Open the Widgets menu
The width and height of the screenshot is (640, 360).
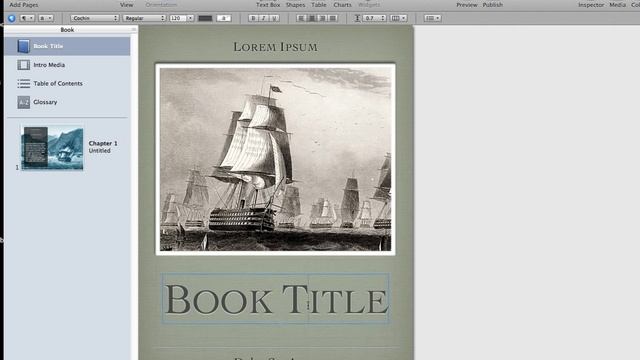click(369, 5)
